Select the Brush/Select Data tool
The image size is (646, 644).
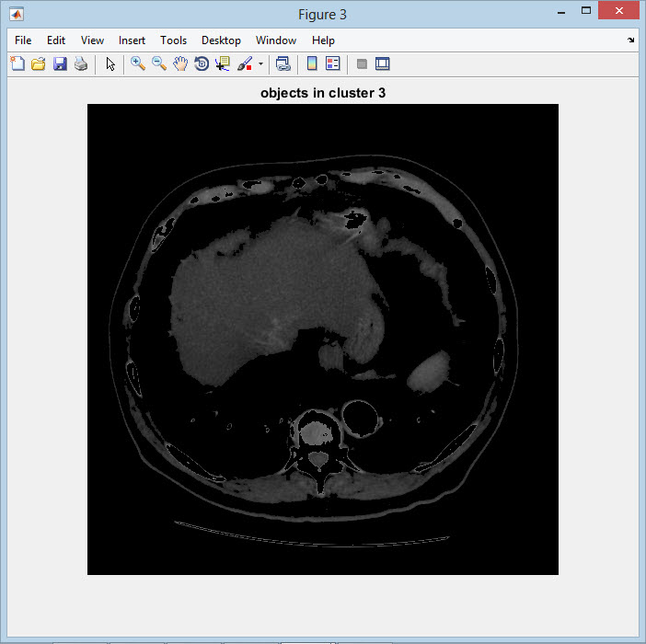pos(245,63)
